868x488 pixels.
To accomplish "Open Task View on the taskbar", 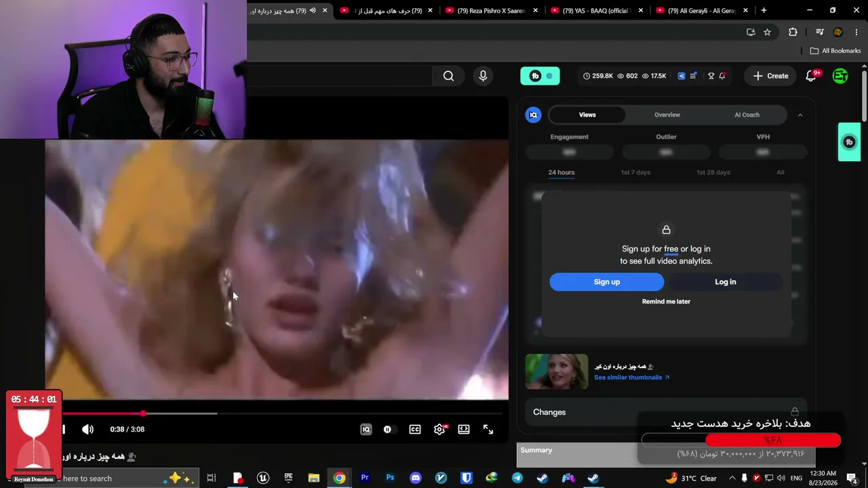I will (212, 479).
